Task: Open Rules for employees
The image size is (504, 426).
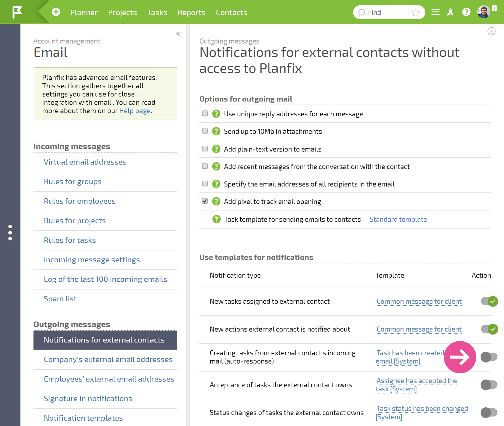Action: 80,201
